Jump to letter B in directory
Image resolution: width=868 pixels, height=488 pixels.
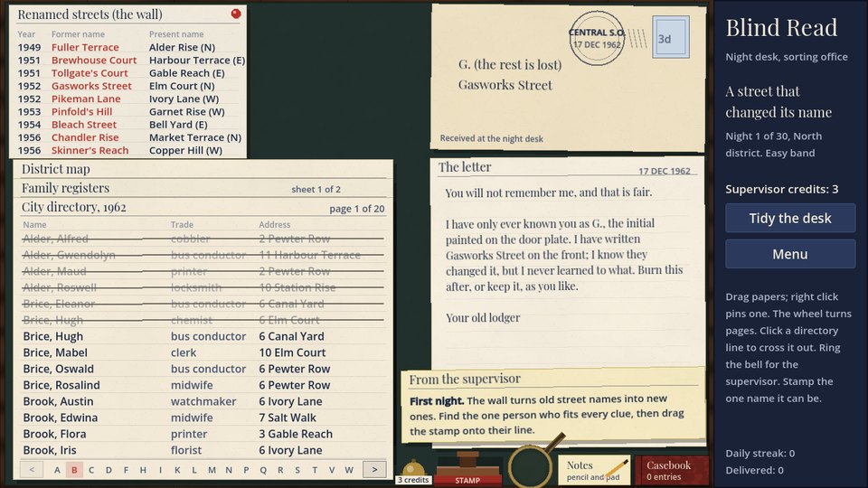click(x=74, y=470)
